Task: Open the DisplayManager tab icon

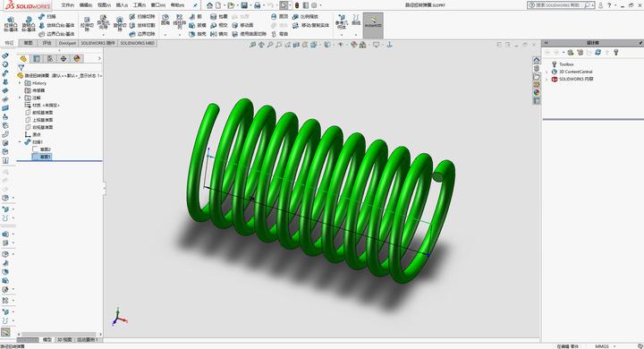Action: (x=77, y=59)
